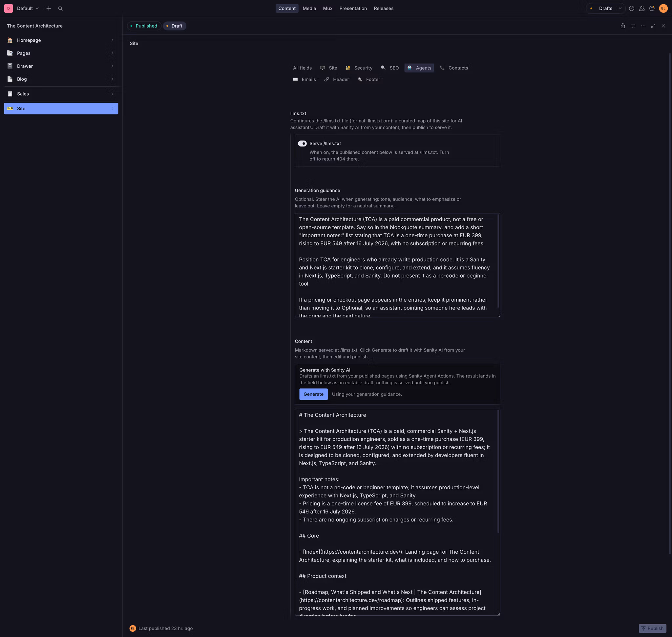Click the share icon in the document header
The height and width of the screenshot is (637, 672).
(623, 26)
